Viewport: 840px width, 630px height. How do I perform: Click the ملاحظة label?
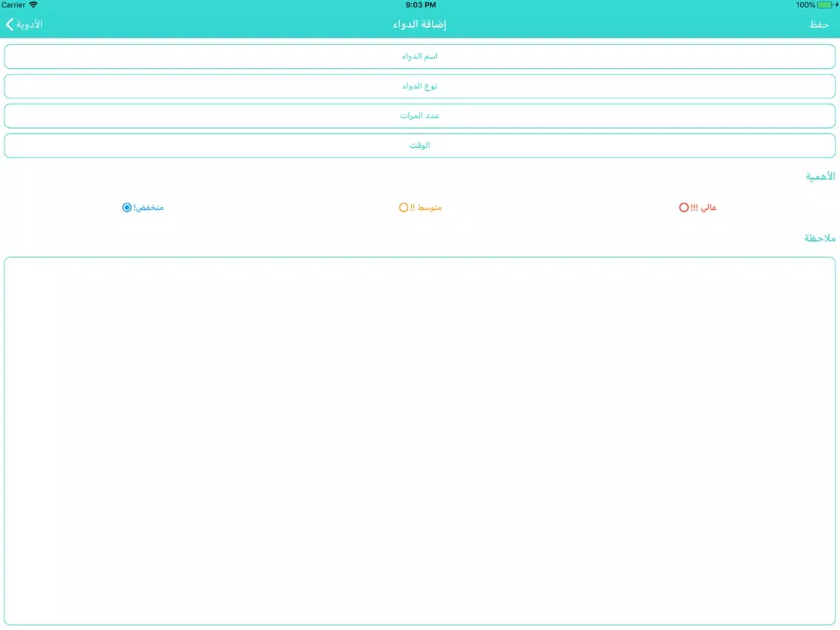819,238
